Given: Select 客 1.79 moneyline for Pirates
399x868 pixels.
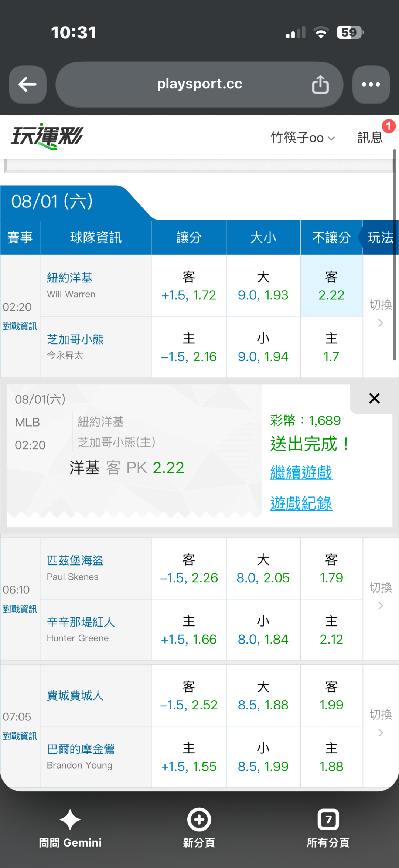Looking at the screenshot, I should (331, 569).
